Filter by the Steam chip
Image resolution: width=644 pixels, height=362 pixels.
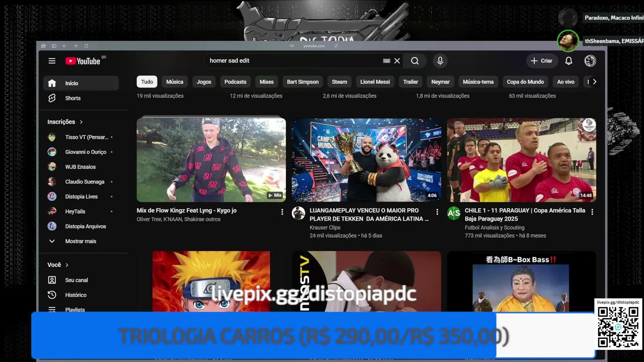[x=340, y=82]
